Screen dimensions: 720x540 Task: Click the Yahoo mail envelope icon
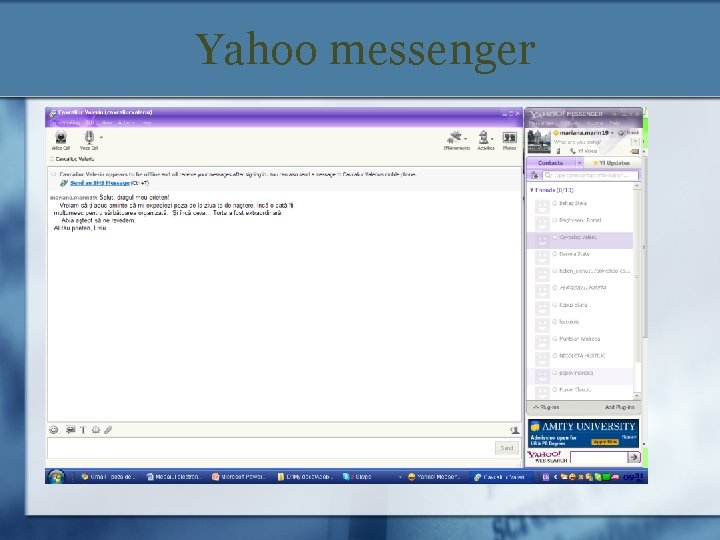tap(635, 151)
